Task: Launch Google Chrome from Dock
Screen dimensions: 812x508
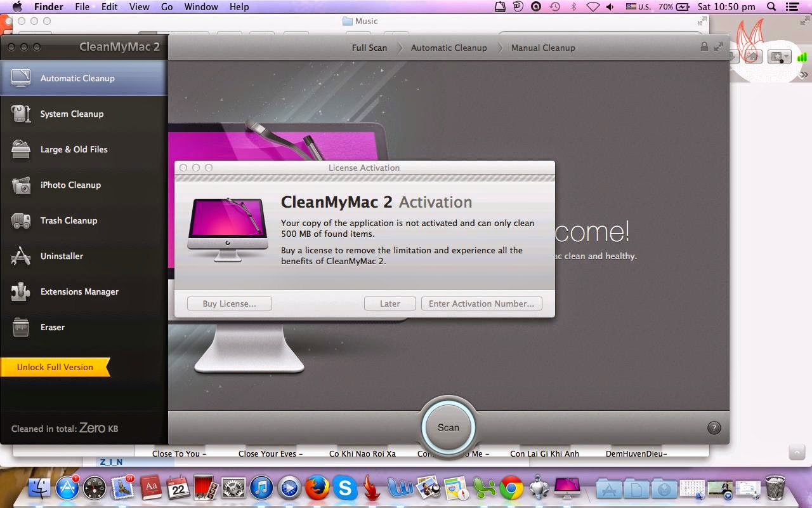Action: pos(511,488)
